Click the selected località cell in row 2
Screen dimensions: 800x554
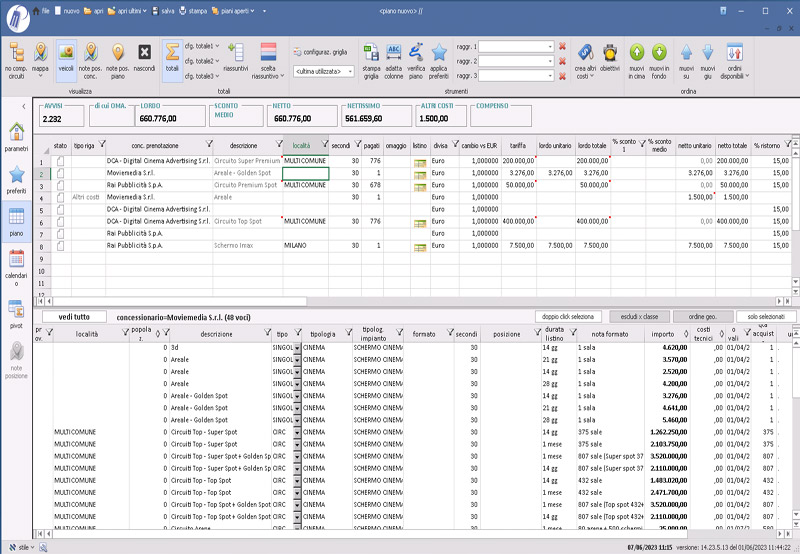click(305, 173)
